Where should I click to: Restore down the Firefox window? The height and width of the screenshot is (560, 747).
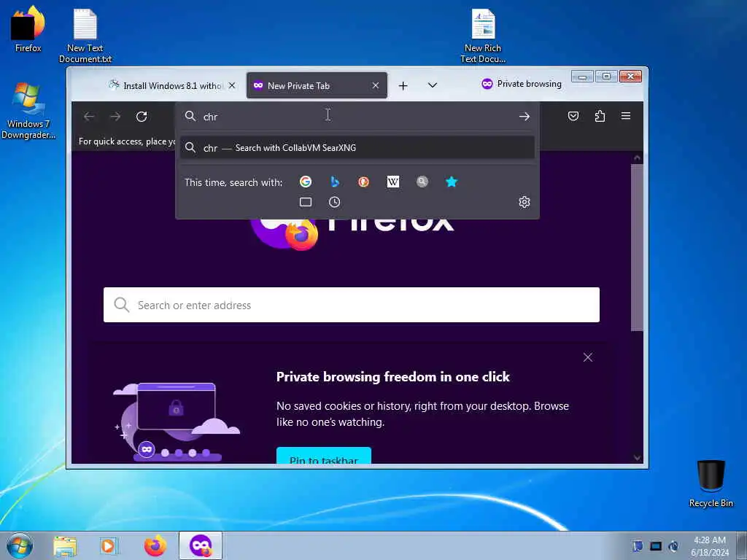pyautogui.click(x=606, y=77)
